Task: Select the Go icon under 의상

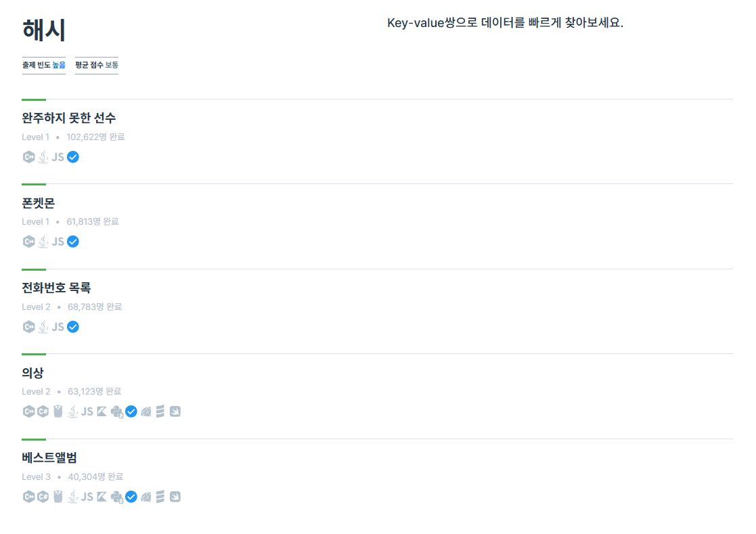Action: point(58,411)
